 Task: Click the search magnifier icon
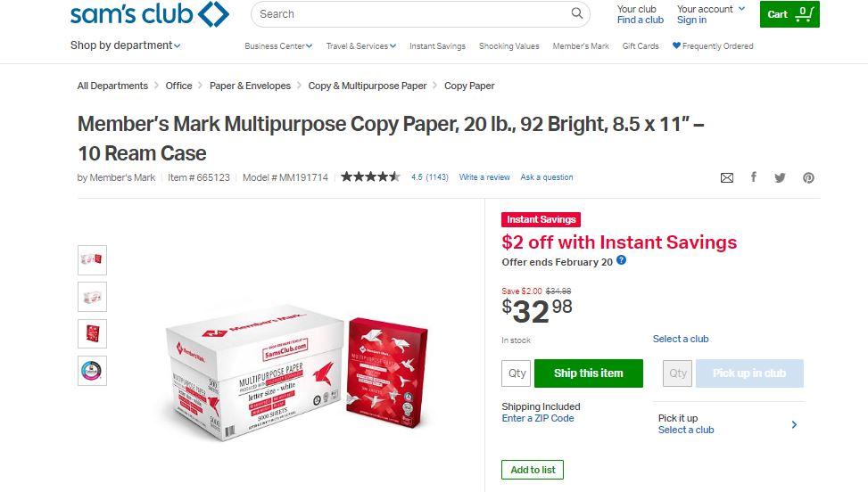pyautogui.click(x=577, y=13)
